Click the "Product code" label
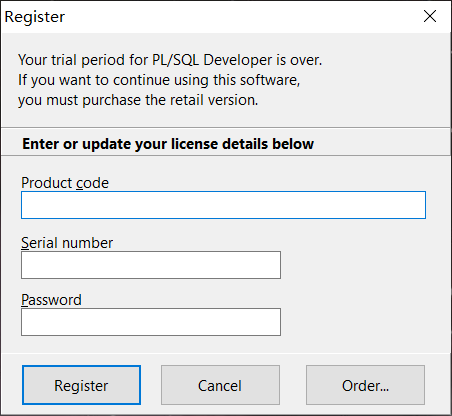This screenshot has height=416, width=452. [65, 183]
